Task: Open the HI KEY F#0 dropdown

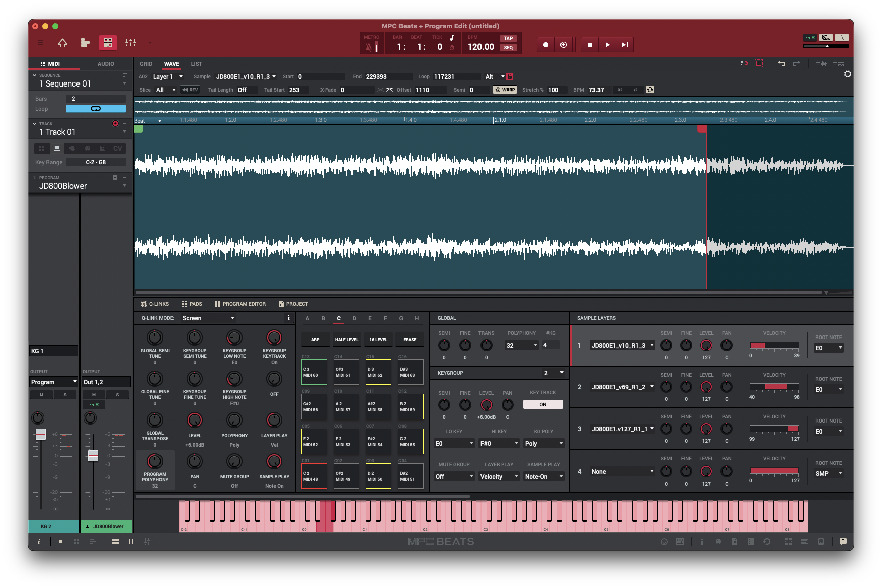Action: point(499,443)
